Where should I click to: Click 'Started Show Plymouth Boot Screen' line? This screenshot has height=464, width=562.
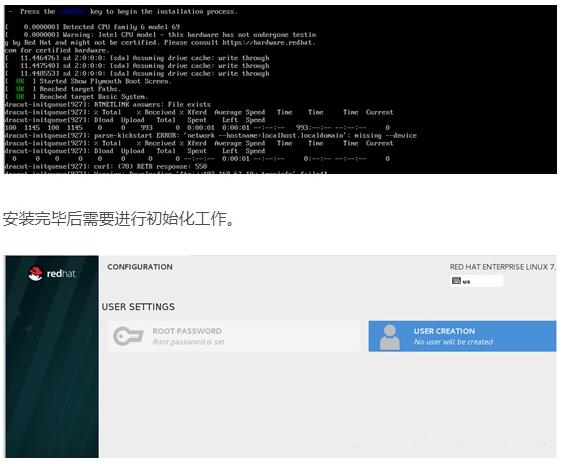point(88,81)
